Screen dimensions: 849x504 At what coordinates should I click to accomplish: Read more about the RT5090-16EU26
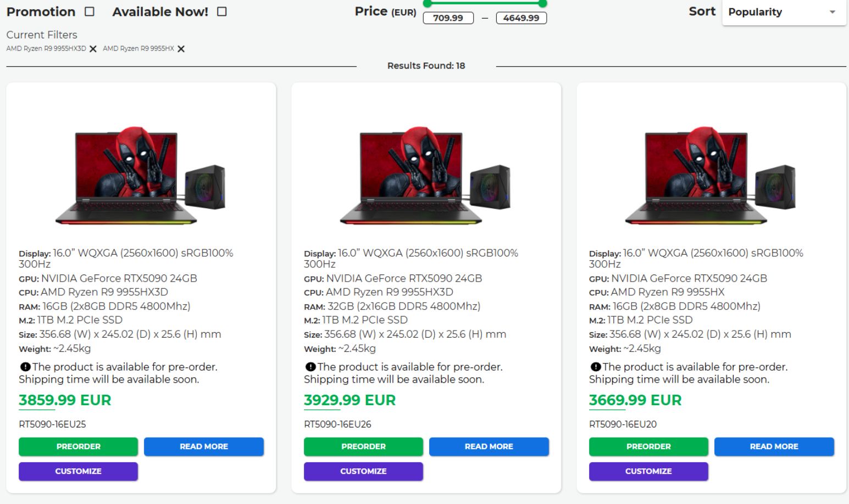coord(489,446)
